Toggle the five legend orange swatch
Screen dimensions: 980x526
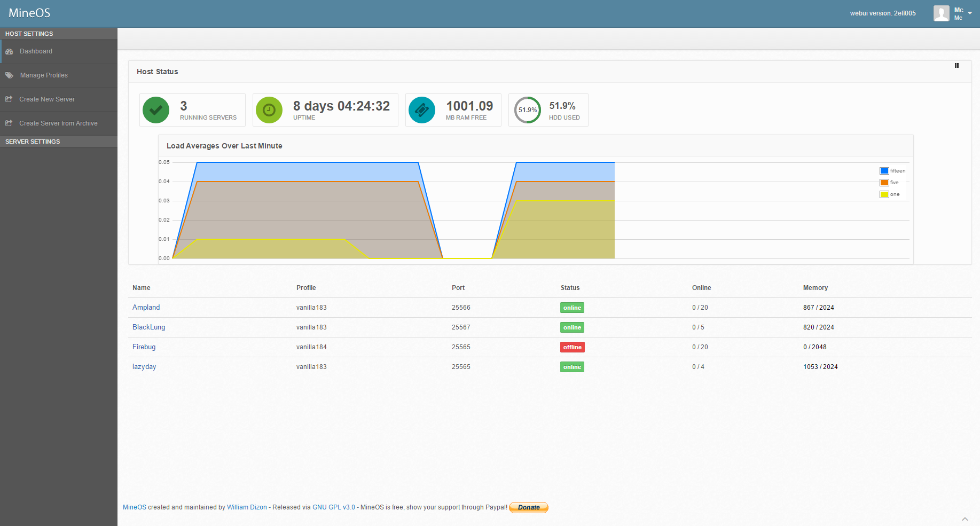click(x=884, y=183)
